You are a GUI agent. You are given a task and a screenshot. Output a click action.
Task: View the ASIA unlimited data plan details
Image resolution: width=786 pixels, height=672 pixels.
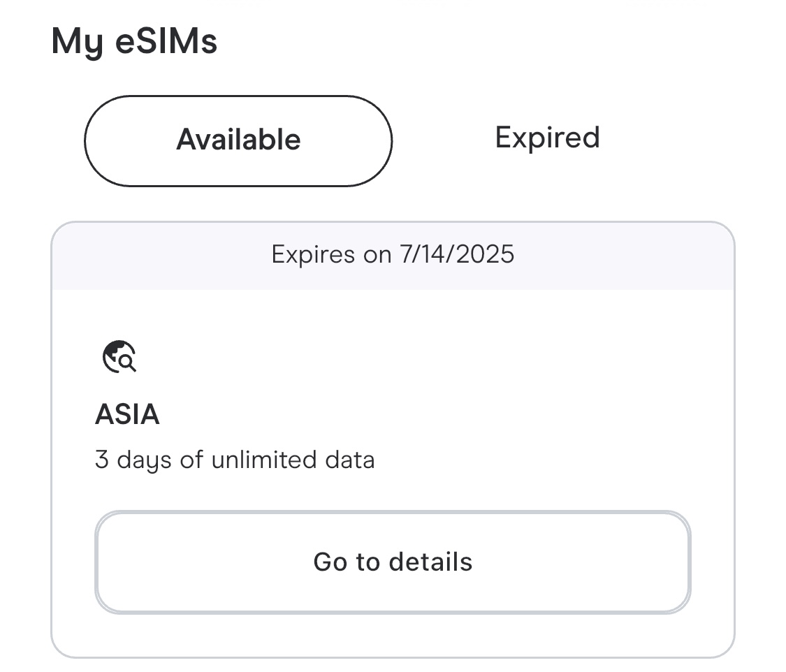click(393, 562)
